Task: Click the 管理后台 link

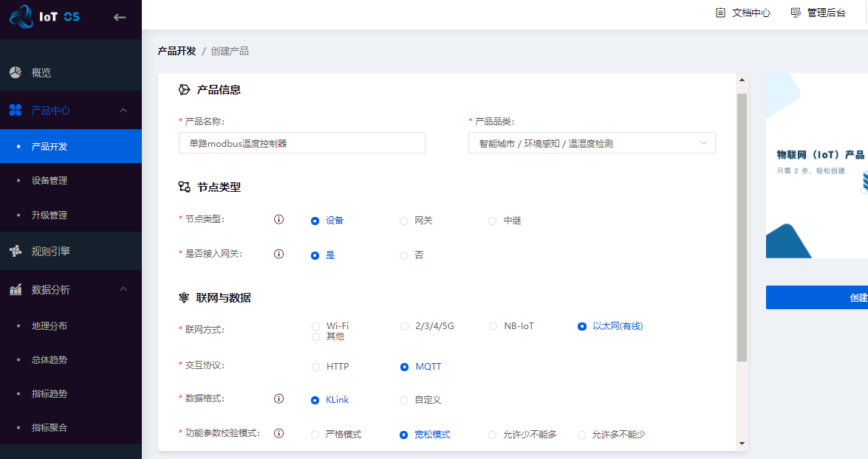Action: (x=818, y=13)
